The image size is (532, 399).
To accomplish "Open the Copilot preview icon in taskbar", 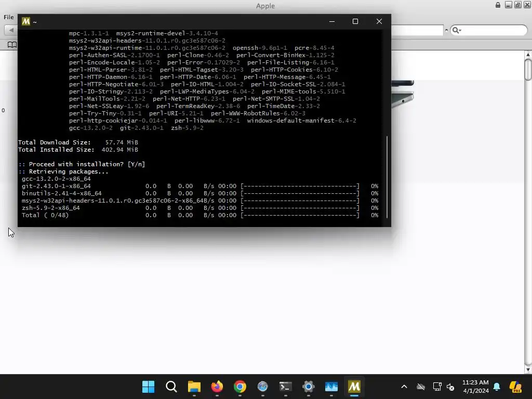I will 516,387.
